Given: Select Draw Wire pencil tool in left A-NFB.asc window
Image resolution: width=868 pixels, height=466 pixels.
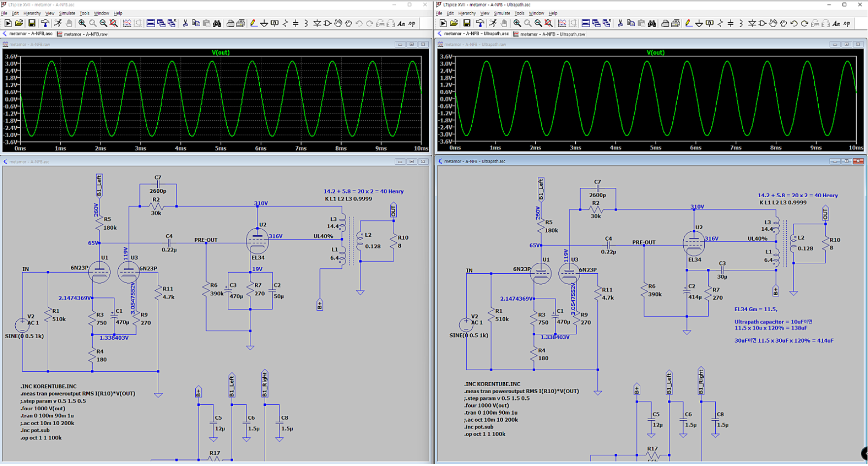Looking at the screenshot, I should click(x=253, y=23).
